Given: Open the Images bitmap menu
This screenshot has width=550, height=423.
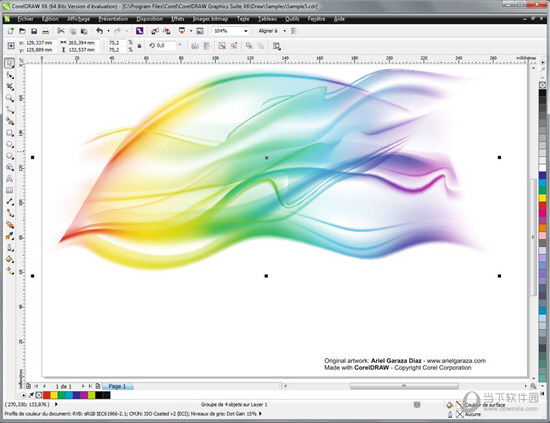Looking at the screenshot, I should [210, 19].
